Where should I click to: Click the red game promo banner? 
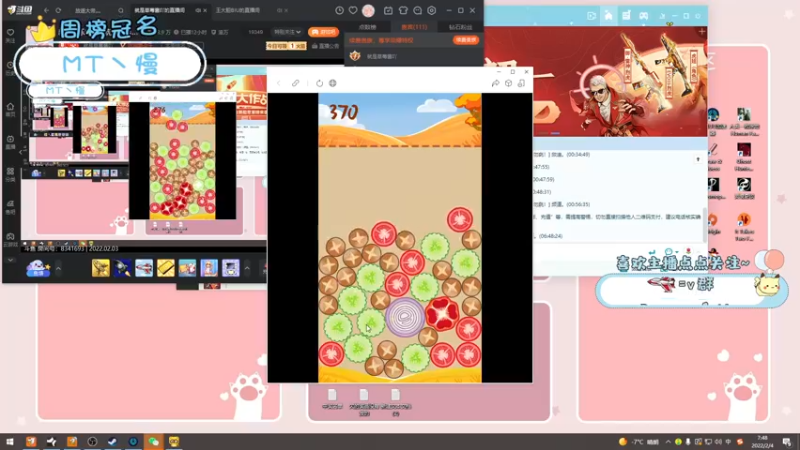pos(595,82)
